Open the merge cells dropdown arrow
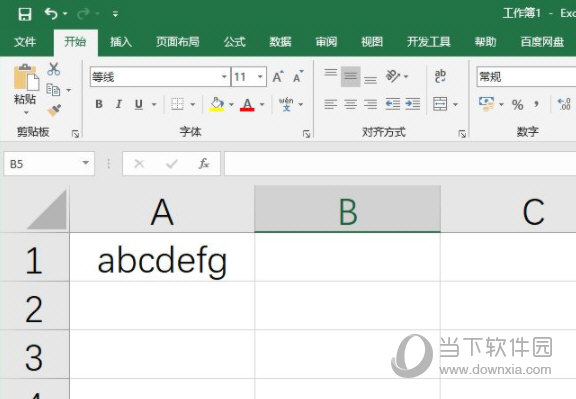 pyautogui.click(x=456, y=105)
